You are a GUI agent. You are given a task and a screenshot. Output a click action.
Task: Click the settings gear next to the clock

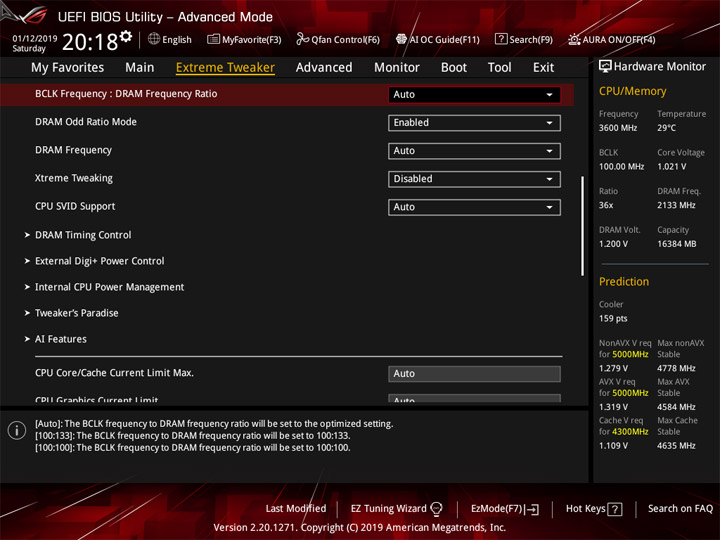click(126, 36)
